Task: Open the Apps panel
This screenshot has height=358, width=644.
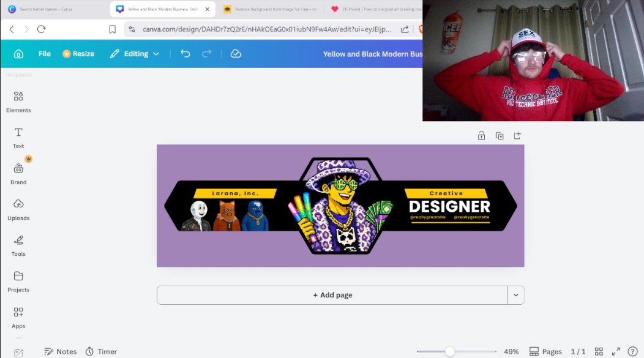Action: 18,318
